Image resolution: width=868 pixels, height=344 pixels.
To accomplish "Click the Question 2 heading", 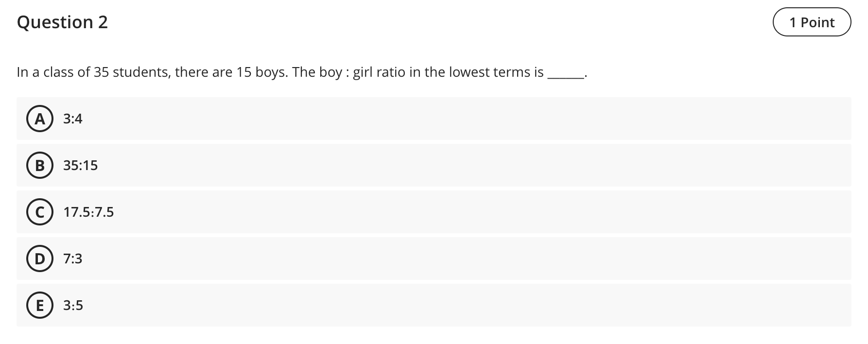I will (x=62, y=22).
